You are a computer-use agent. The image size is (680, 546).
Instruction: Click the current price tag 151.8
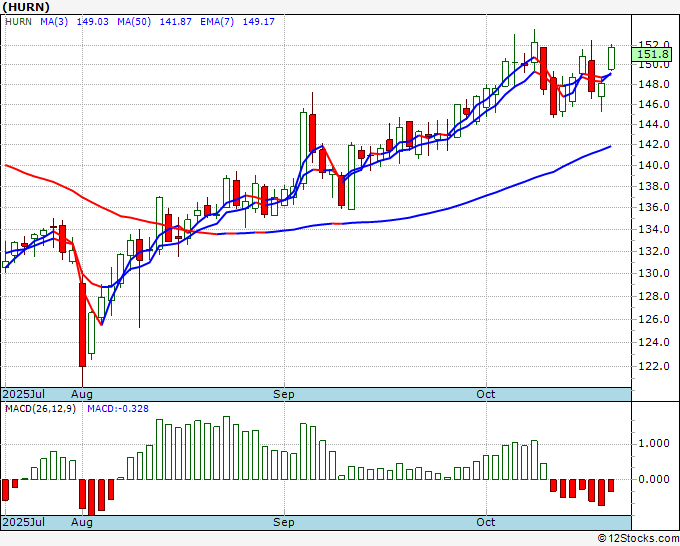[652, 54]
